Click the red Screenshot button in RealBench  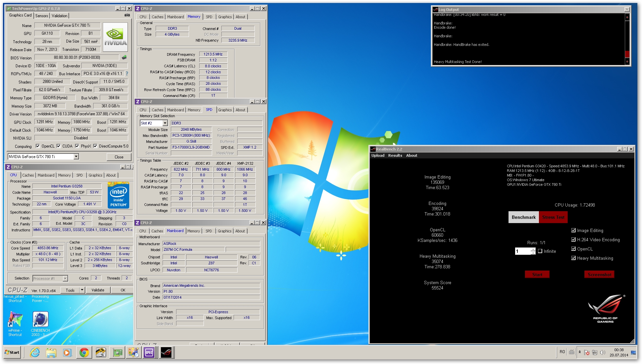click(599, 275)
